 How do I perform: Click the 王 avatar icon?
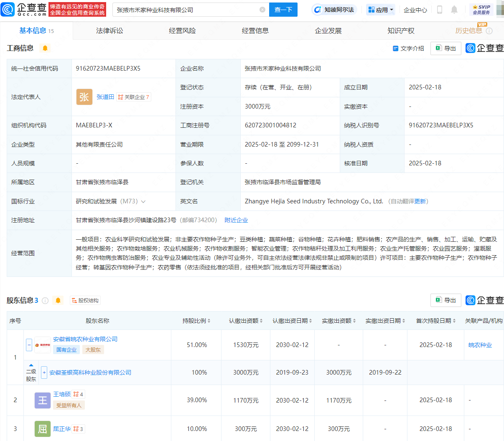[x=43, y=400]
